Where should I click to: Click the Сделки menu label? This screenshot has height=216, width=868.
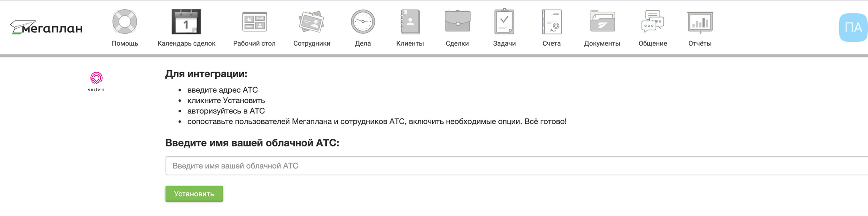click(457, 43)
